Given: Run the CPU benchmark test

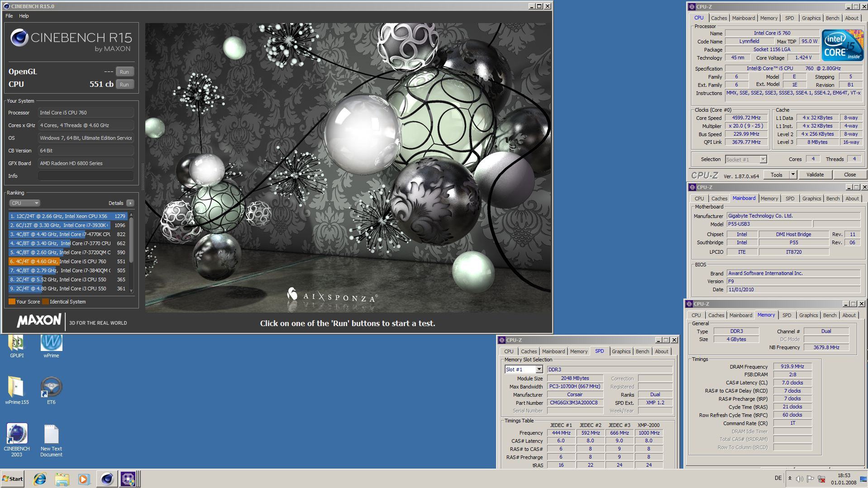Looking at the screenshot, I should (x=124, y=85).
